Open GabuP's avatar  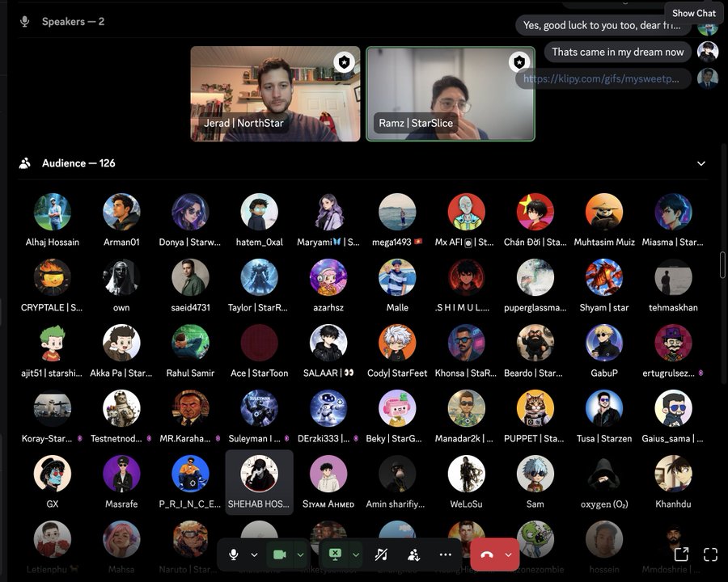604,343
